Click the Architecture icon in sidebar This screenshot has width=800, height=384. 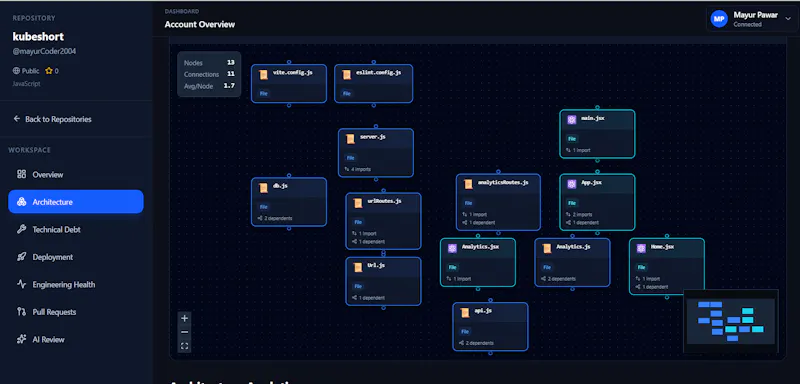(x=21, y=202)
